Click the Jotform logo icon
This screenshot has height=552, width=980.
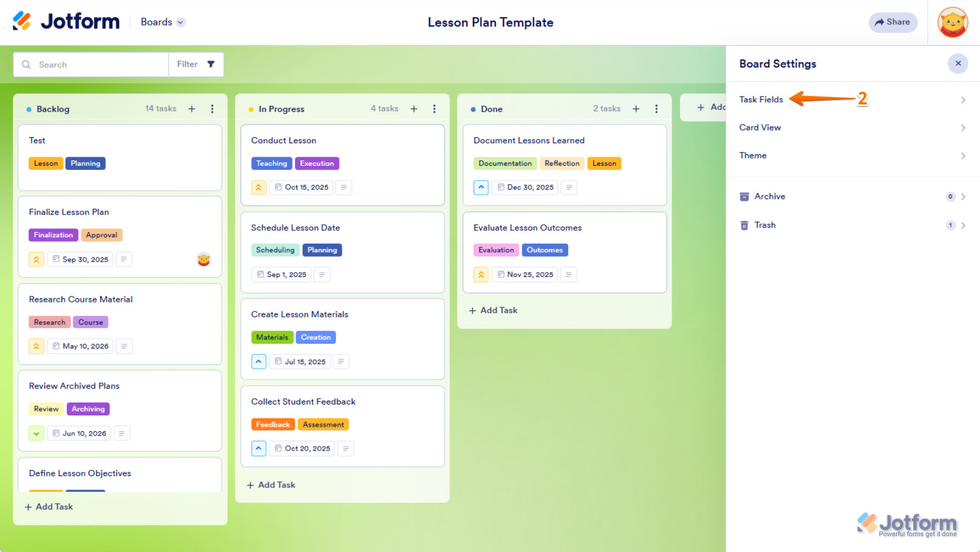[22, 21]
